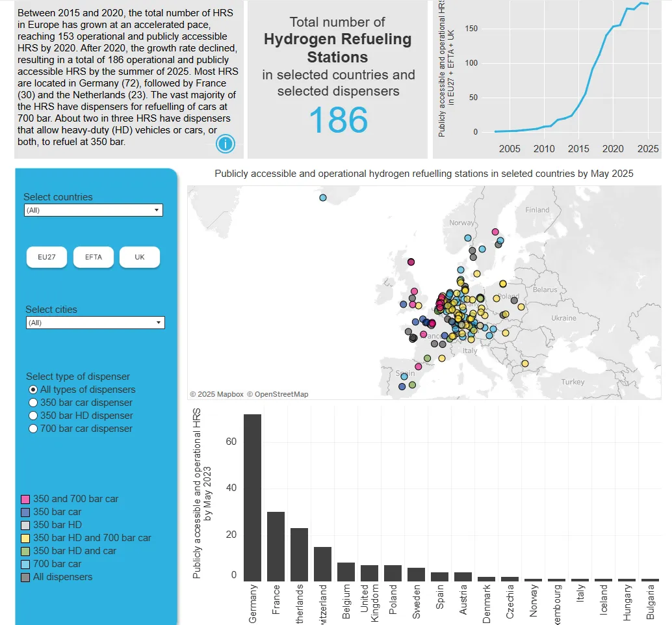Screen dimensions: 672x625
Task: Open the Select cities dropdown
Action: tap(95, 323)
